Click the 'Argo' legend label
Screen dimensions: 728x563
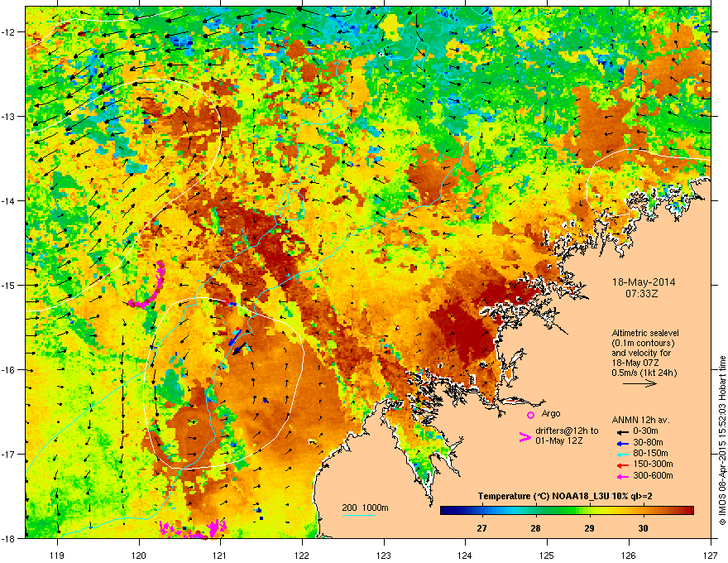551,413
